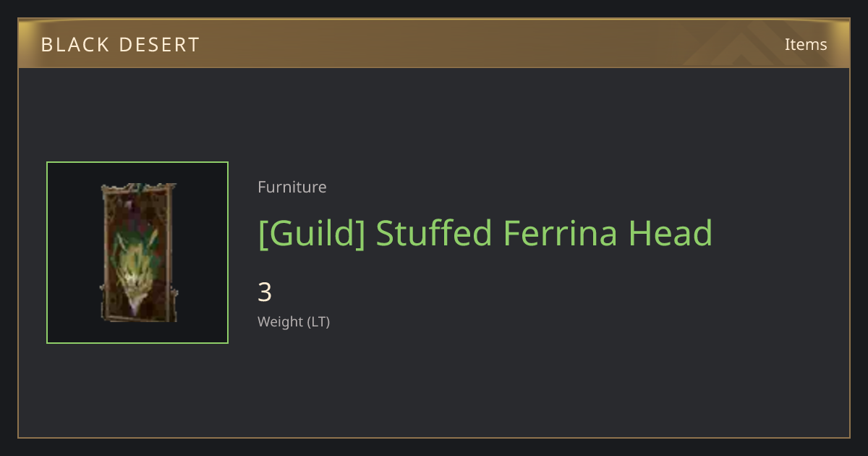Click the word Stuffed in item name
This screenshot has height=456, width=868.
click(434, 233)
